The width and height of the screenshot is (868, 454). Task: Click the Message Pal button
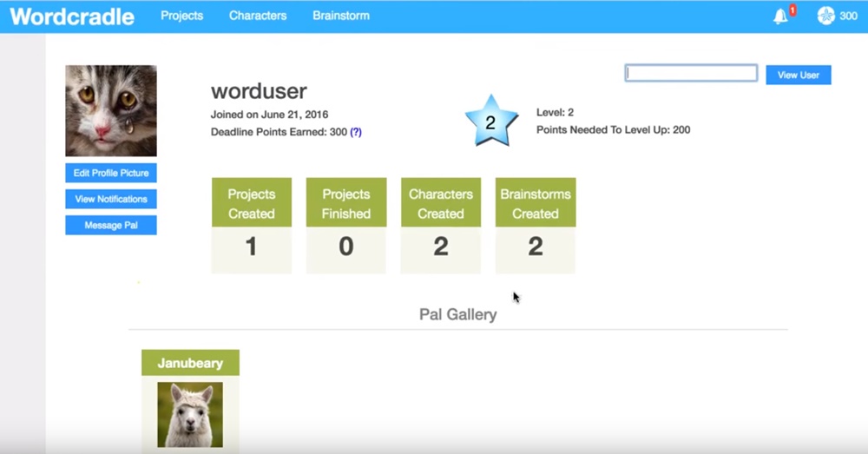point(111,226)
